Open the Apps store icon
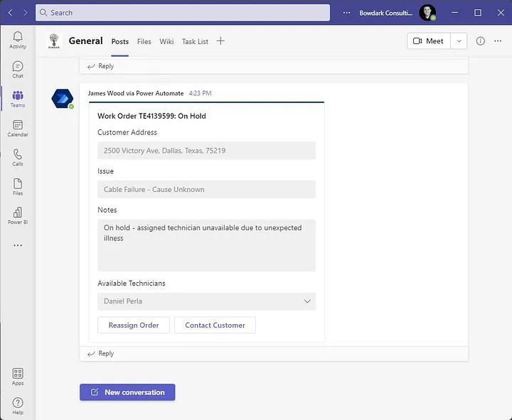 tap(18, 377)
